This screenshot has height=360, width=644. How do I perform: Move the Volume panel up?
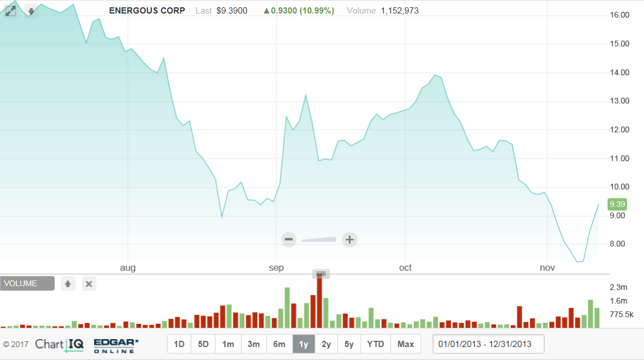coord(68,284)
